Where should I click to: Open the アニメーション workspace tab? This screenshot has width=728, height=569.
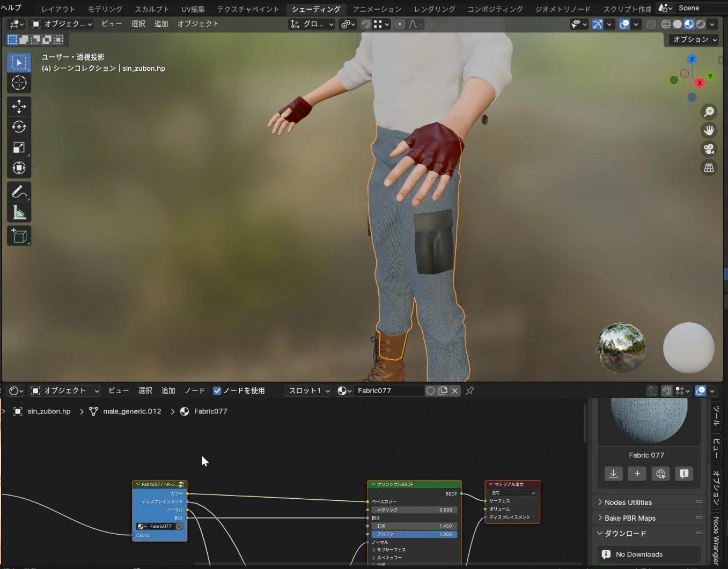[377, 9]
